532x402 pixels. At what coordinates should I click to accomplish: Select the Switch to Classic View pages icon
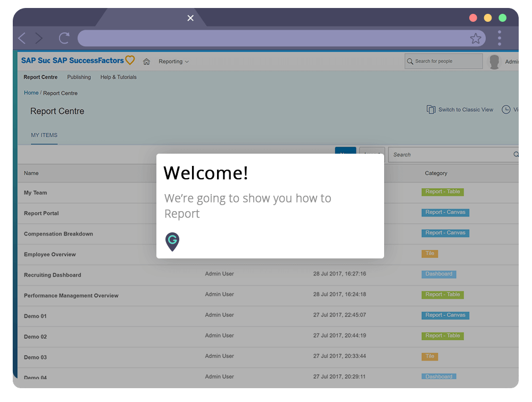[431, 109]
